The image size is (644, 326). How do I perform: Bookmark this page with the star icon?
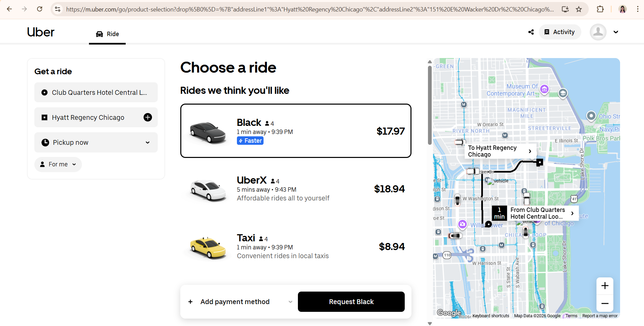579,9
